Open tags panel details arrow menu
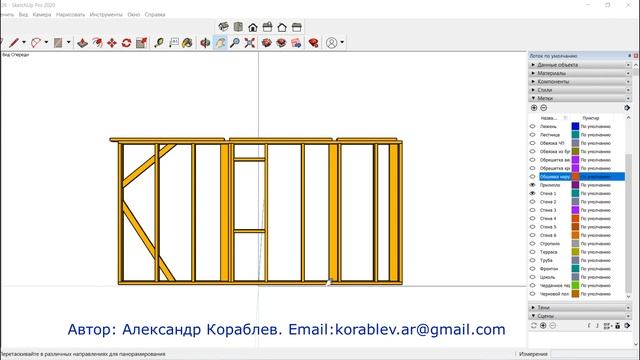Screen dimensions: 640x360 [627, 108]
